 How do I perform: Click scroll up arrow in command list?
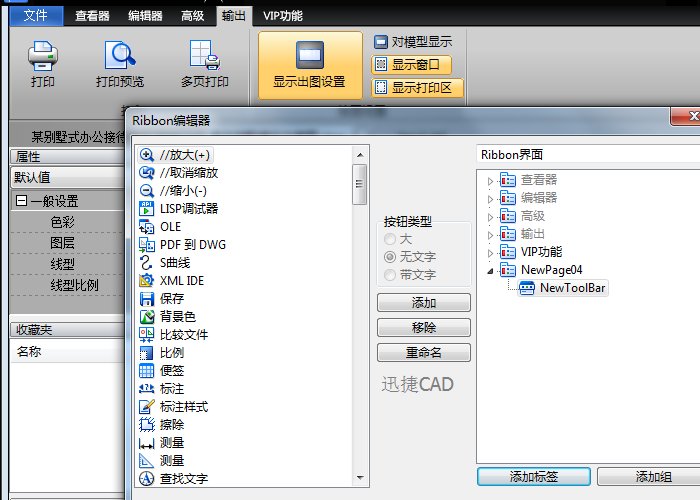click(360, 155)
